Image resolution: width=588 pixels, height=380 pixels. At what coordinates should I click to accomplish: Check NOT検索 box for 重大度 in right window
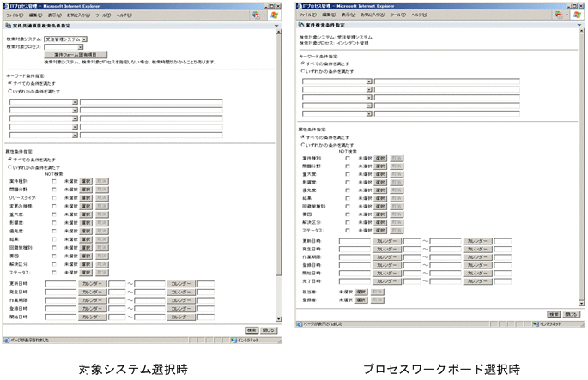pos(348,174)
